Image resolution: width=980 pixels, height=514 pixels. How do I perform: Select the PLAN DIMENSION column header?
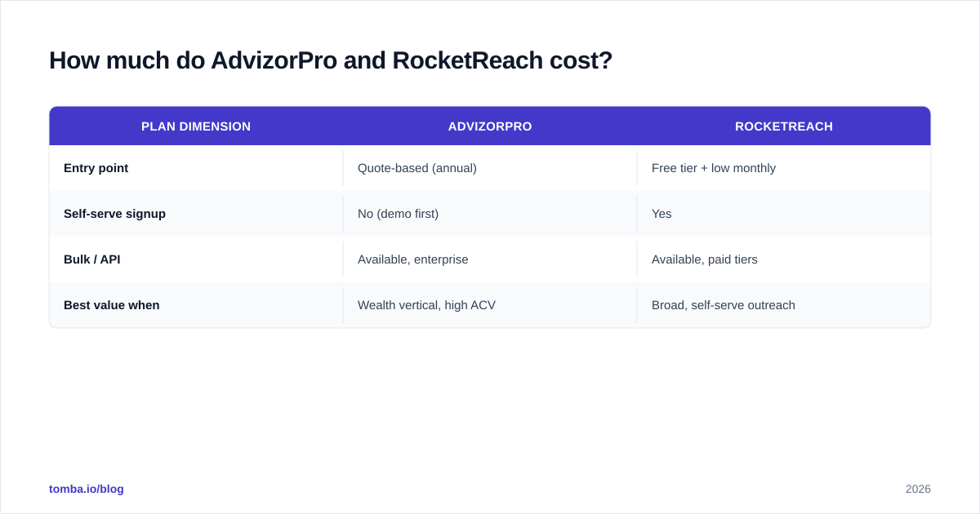196,126
